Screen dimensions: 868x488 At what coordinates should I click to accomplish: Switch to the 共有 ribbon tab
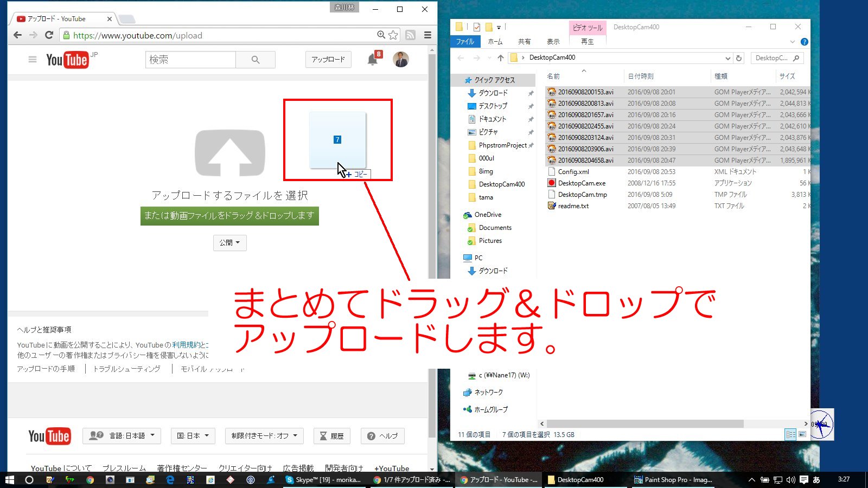pyautogui.click(x=524, y=41)
